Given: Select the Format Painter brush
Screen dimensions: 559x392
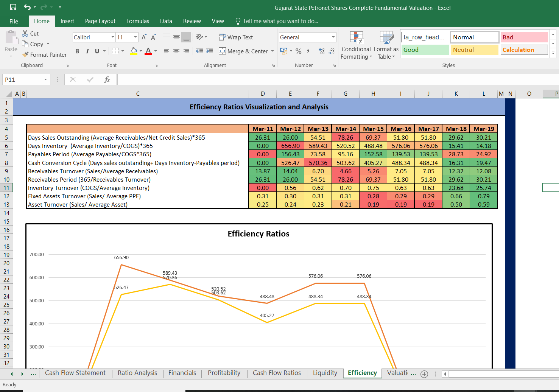Looking at the screenshot, I should pos(25,54).
